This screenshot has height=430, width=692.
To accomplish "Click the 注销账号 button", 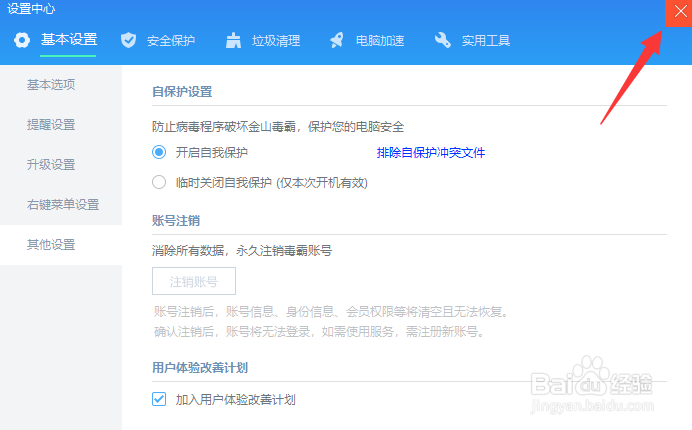I will (x=194, y=281).
